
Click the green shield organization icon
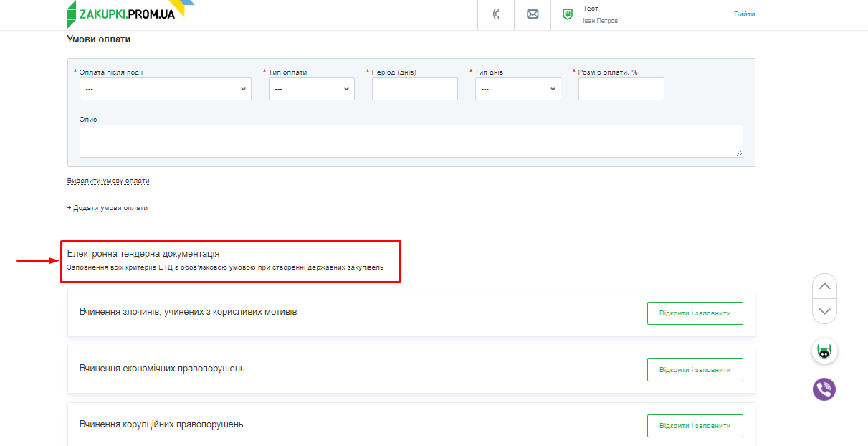click(x=568, y=14)
